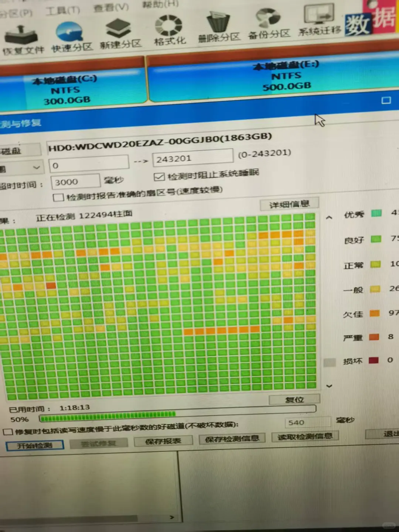399x532 pixels.
Task: Click the 正常 legend color swatch
Action: (375, 264)
